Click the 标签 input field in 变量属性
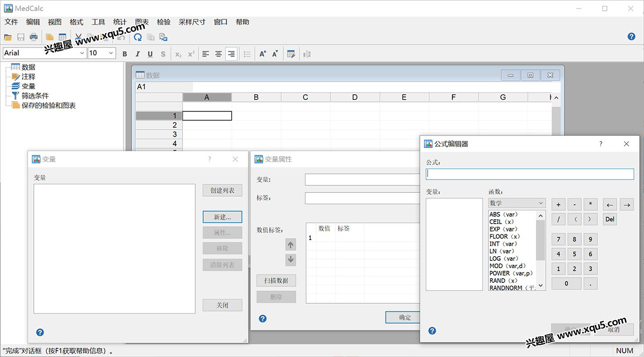 click(363, 198)
